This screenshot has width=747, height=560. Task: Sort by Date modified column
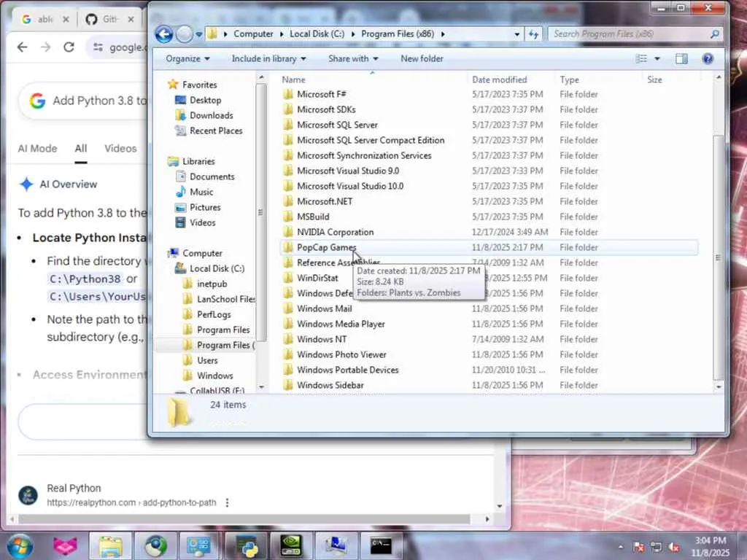499,79
